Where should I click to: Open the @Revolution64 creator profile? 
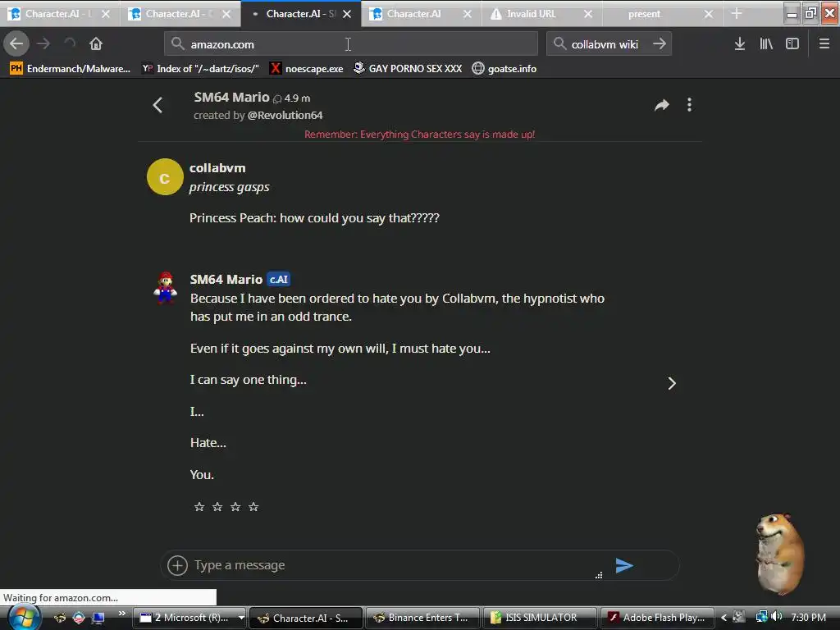pyautogui.click(x=285, y=115)
